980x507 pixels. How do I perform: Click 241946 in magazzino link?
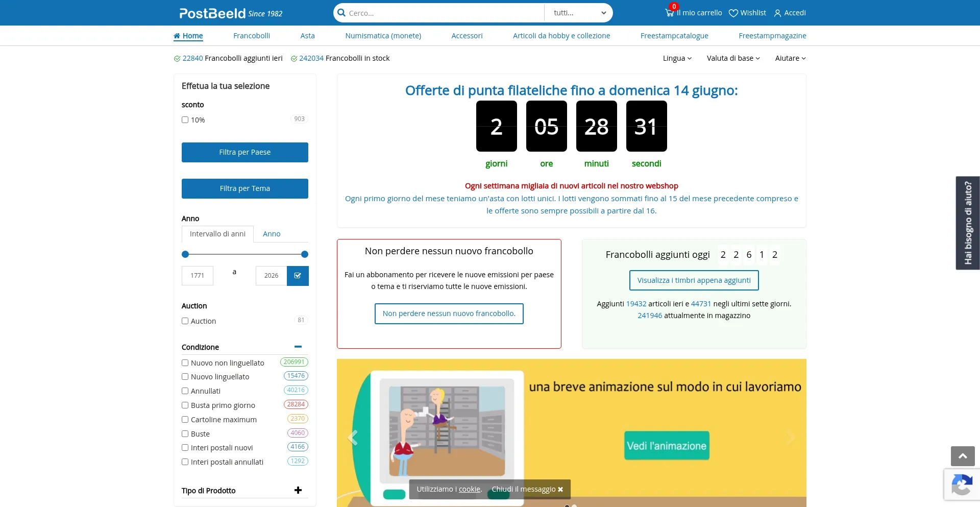point(650,316)
